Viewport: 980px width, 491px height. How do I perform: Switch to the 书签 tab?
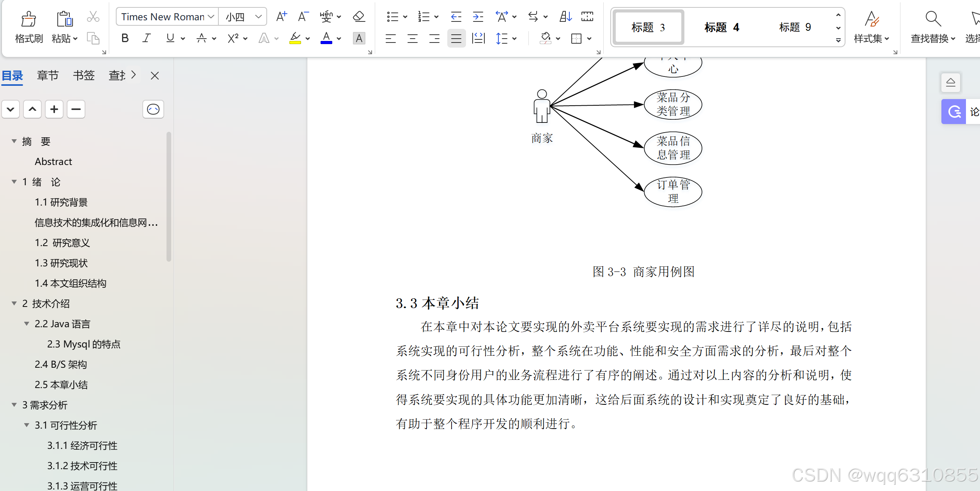[84, 75]
